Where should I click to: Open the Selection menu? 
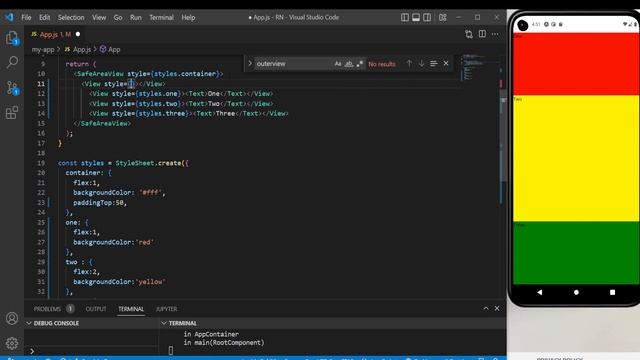71,17
